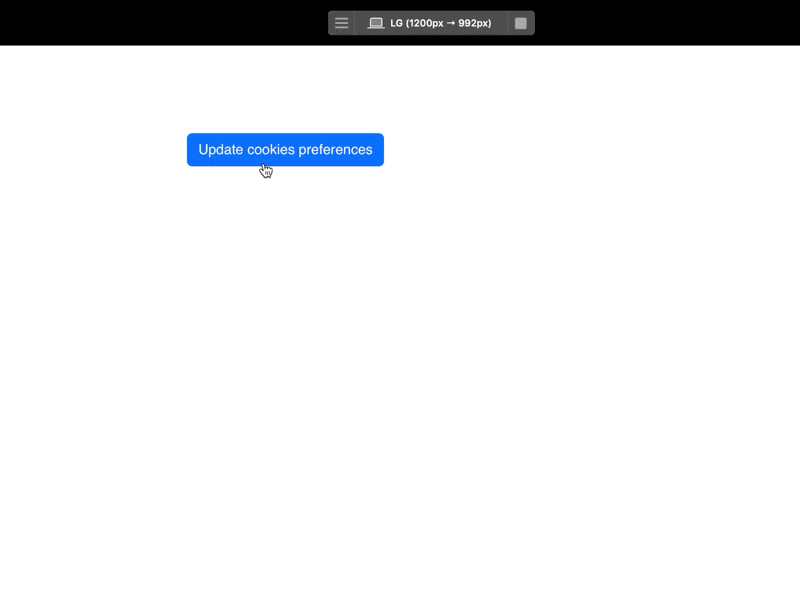Click the Update cookies preferences button

click(285, 150)
